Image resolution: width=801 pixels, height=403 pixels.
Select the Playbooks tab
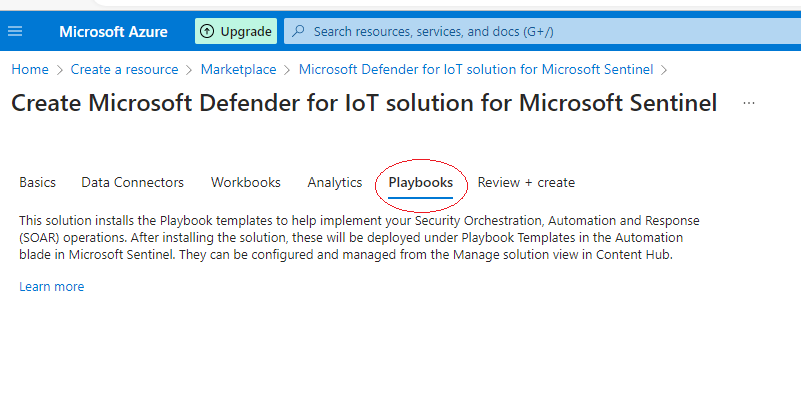421,182
